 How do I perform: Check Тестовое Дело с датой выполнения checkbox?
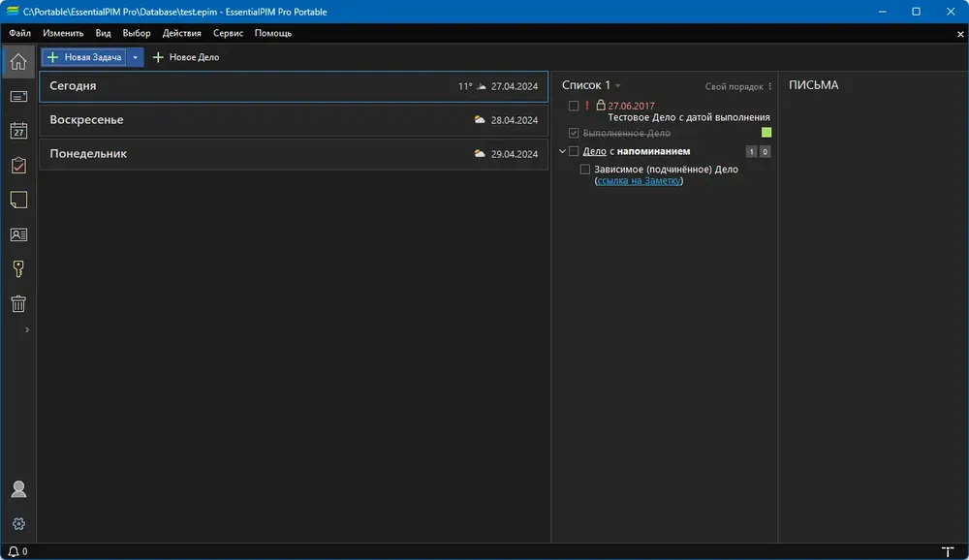pyautogui.click(x=574, y=106)
